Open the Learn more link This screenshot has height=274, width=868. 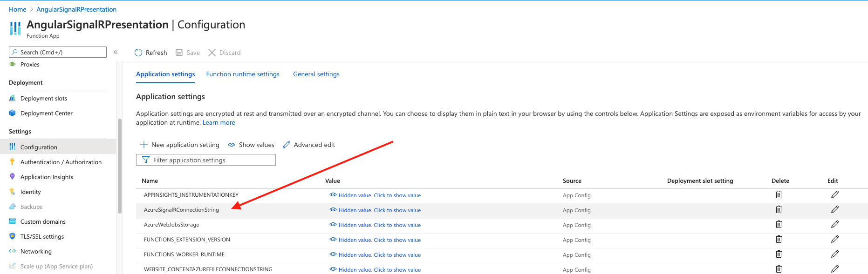pos(219,123)
